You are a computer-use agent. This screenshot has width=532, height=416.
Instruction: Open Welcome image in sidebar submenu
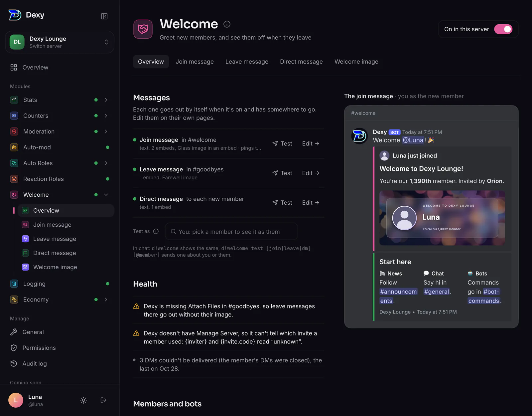(66, 267)
